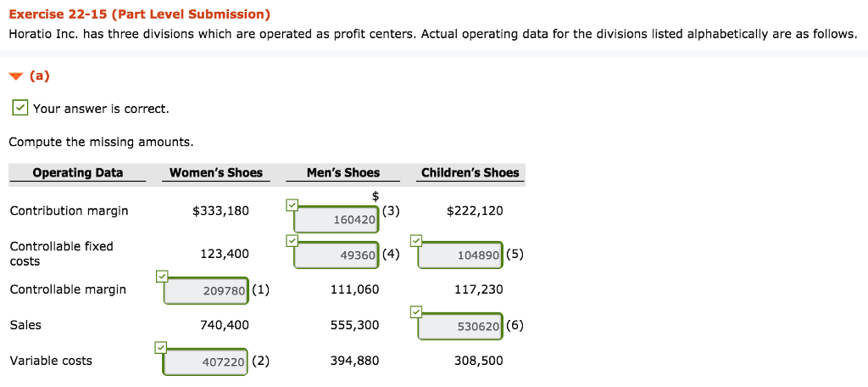Click the Men's Shoes column header
Viewport: 868px width, 387px height.
[x=342, y=173]
